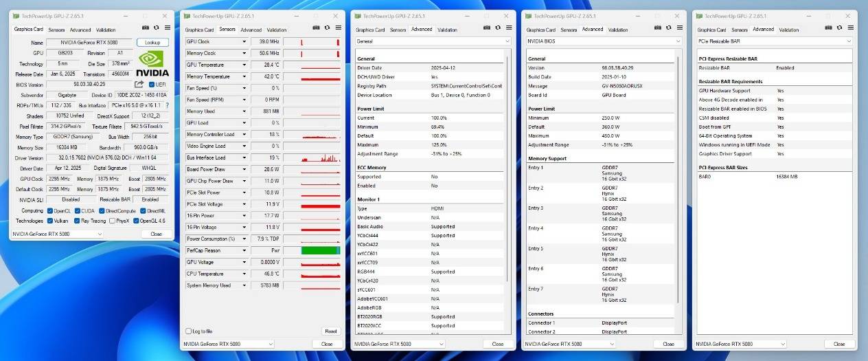Switch to Validation tab in the Graphics Card window
Screen dimensions: 868x361
click(106, 30)
